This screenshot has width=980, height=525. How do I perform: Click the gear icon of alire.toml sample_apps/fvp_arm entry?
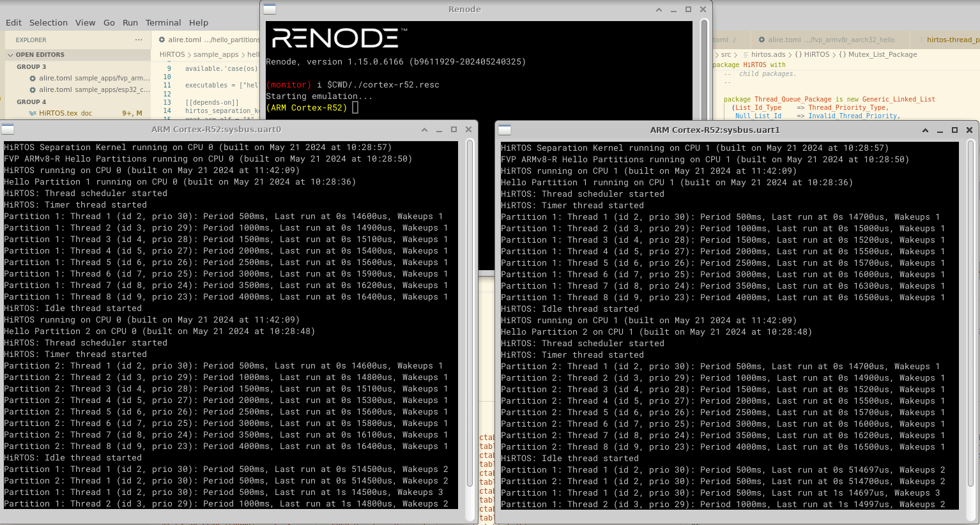pyautogui.click(x=33, y=79)
